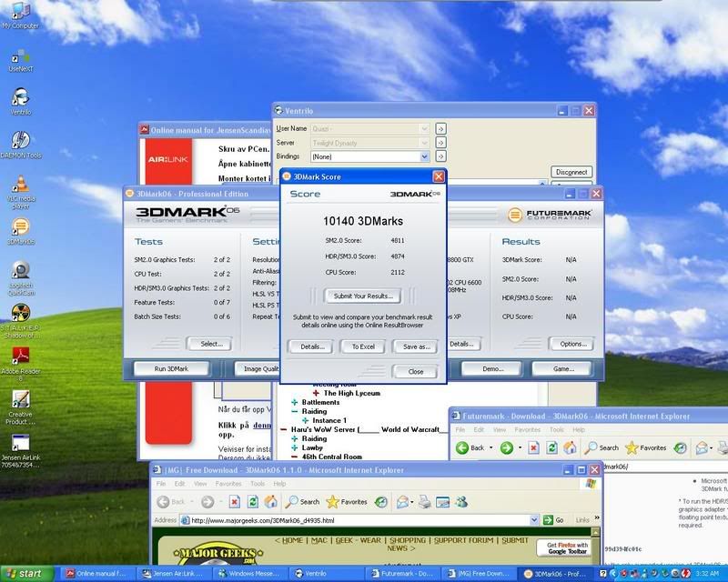Open File menu in MajorGeeks IE window
728x582 pixels.
(161, 484)
